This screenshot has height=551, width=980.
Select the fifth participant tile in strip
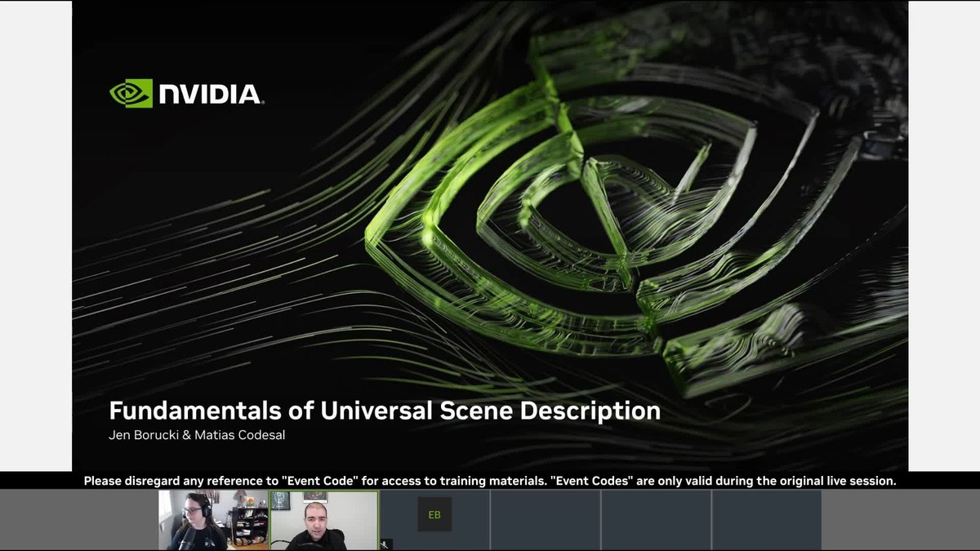point(656,520)
